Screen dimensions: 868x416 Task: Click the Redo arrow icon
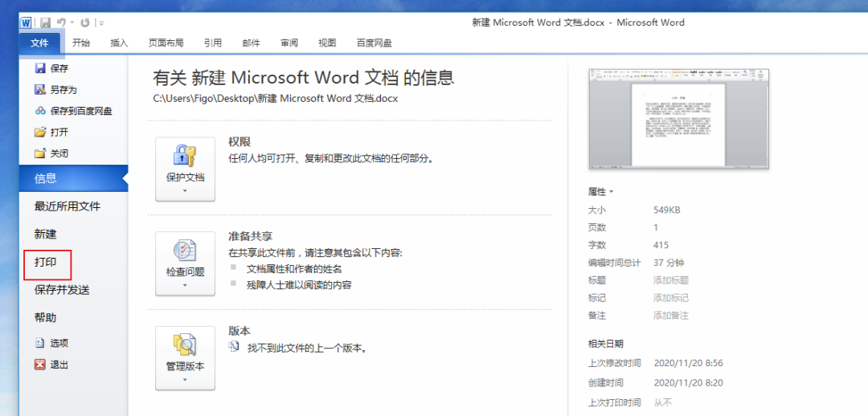[x=84, y=22]
